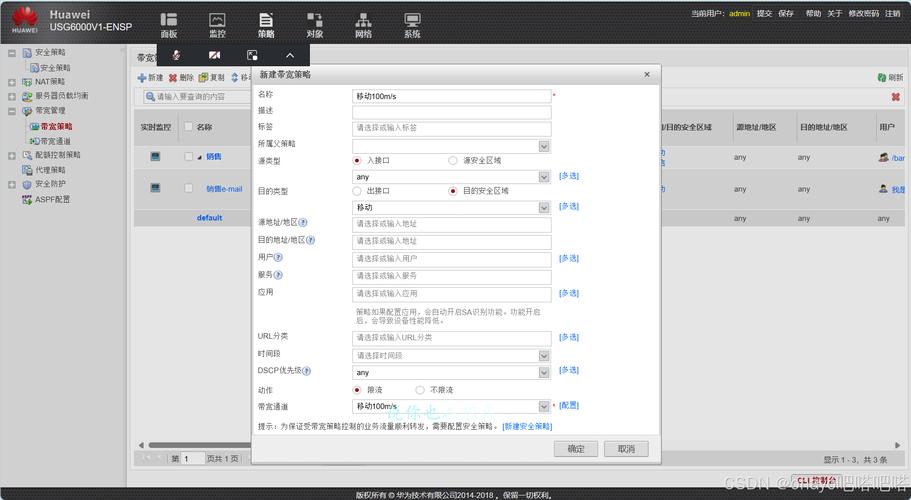Click help icon next to 目的地址/地区

tap(310, 240)
